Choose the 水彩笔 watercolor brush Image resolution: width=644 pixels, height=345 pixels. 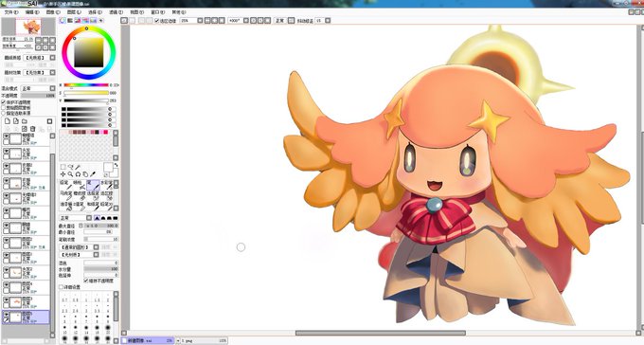[107, 185]
